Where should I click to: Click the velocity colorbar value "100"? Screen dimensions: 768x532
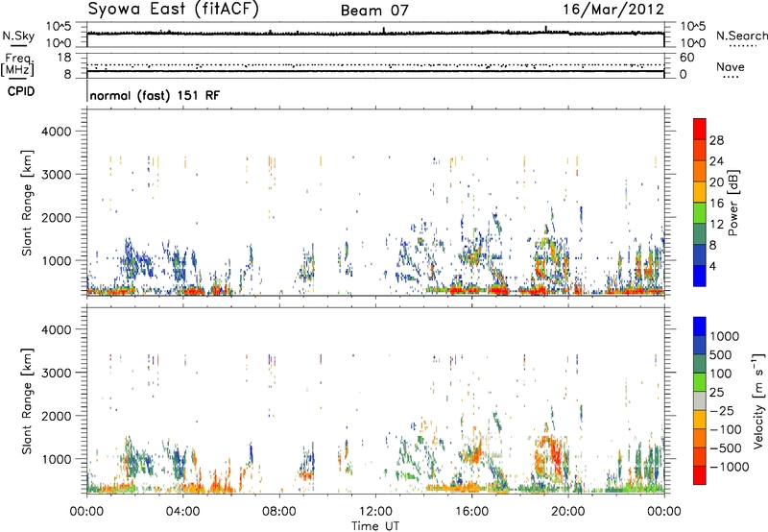coord(721,374)
